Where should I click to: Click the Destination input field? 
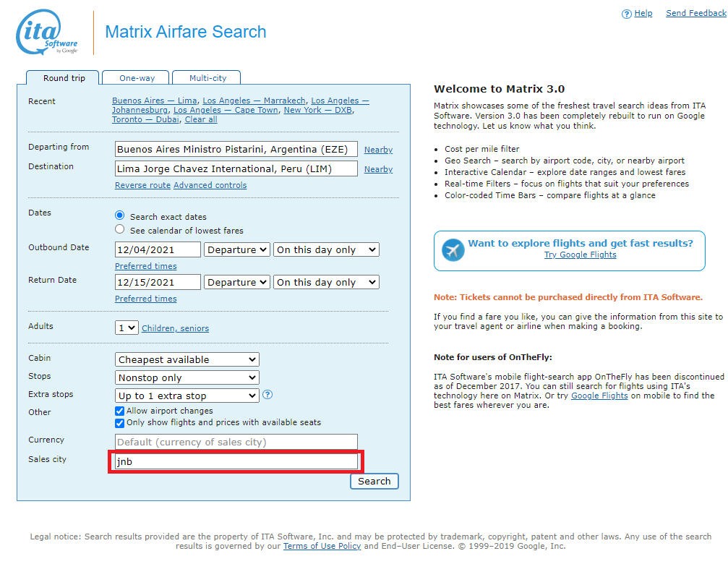[236, 168]
